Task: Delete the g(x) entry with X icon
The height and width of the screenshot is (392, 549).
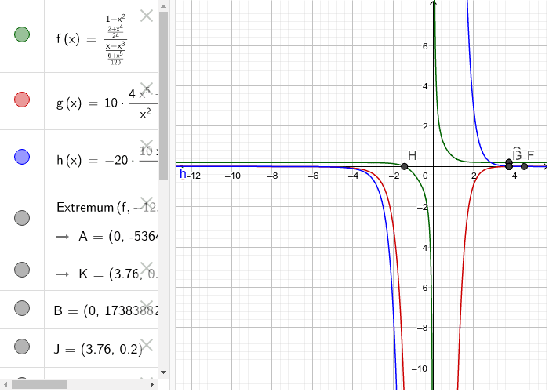Action: [147, 89]
